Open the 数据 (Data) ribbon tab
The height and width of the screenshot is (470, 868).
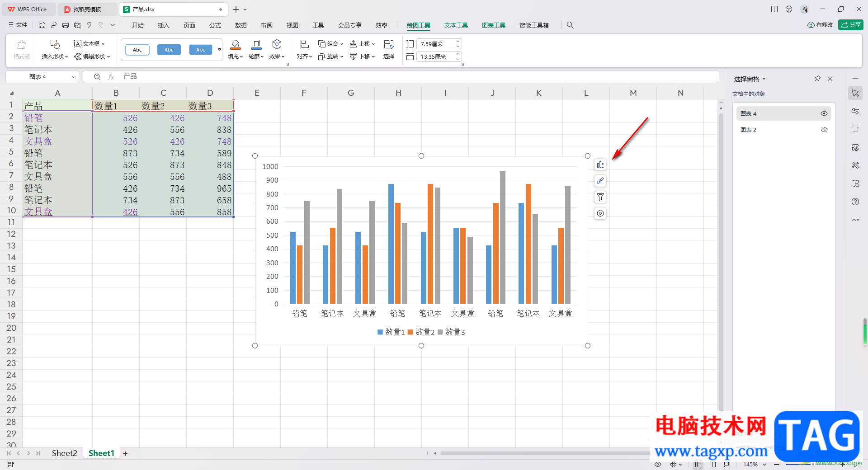241,25
